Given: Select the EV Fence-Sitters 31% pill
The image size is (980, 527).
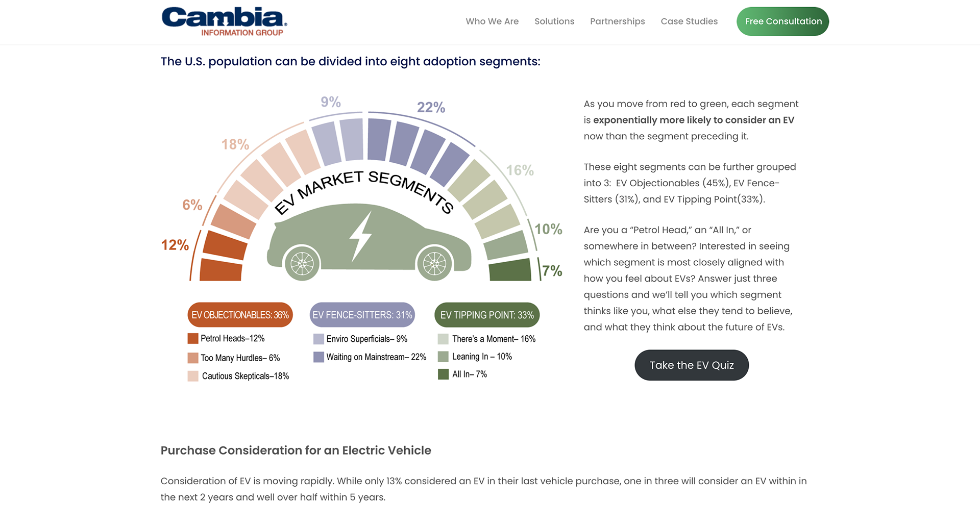Looking at the screenshot, I should pos(362,315).
